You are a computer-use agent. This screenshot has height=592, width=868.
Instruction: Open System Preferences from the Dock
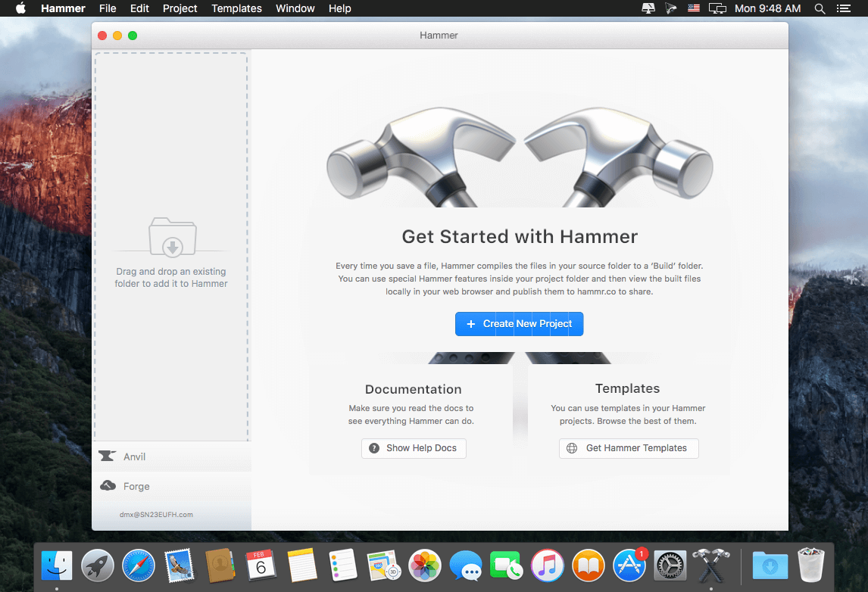pos(670,566)
